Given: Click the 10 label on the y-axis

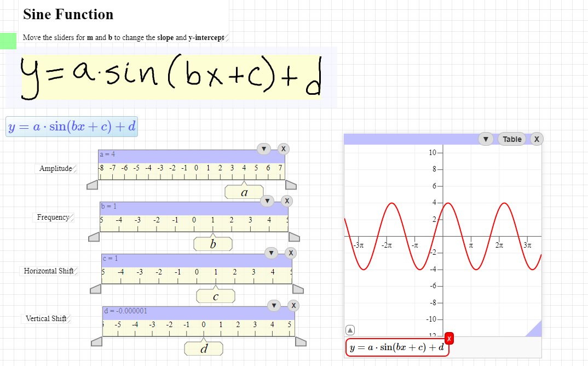Looking at the screenshot, I should [x=433, y=152].
